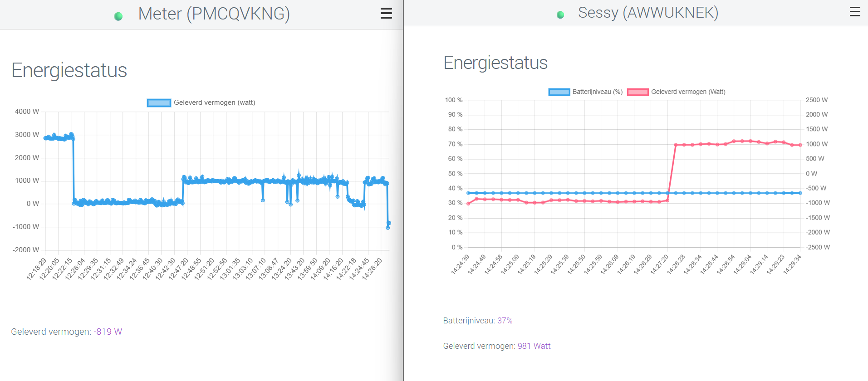
Task: Click the green status dot beside Meter
Action: (x=118, y=16)
